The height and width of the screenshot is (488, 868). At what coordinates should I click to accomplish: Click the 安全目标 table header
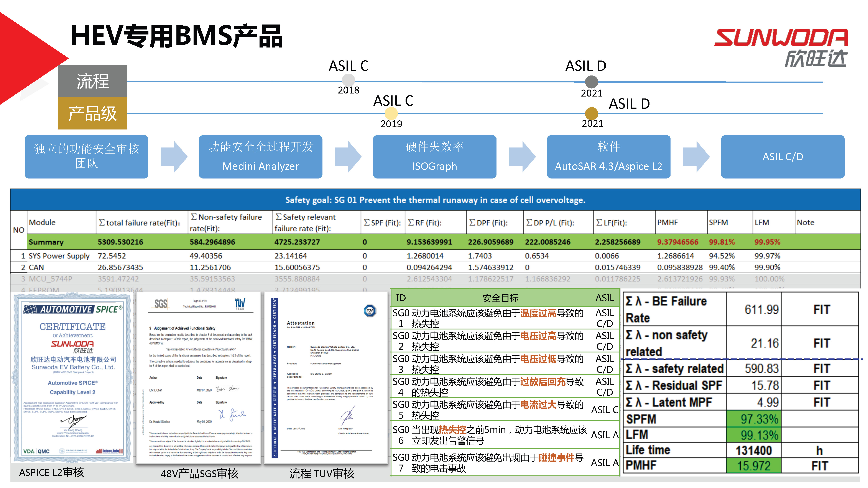pos(500,298)
